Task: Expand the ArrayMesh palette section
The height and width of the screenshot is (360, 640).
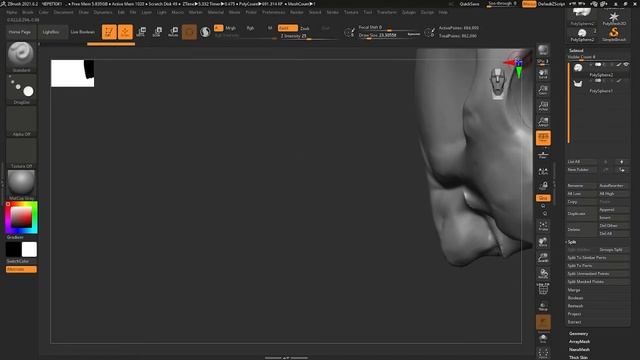Action: [x=579, y=342]
